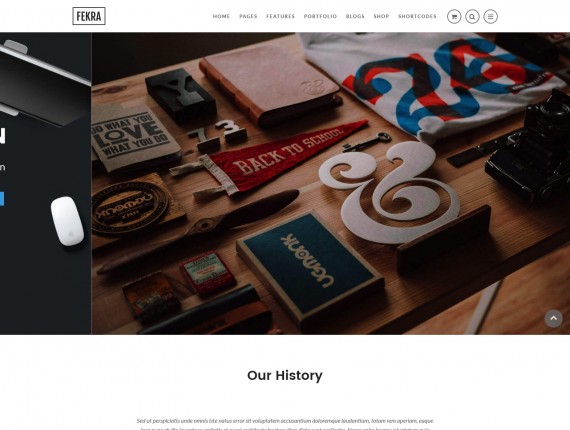The width and height of the screenshot is (570, 430).
Task: Open the Blogs menu item
Action: point(355,16)
